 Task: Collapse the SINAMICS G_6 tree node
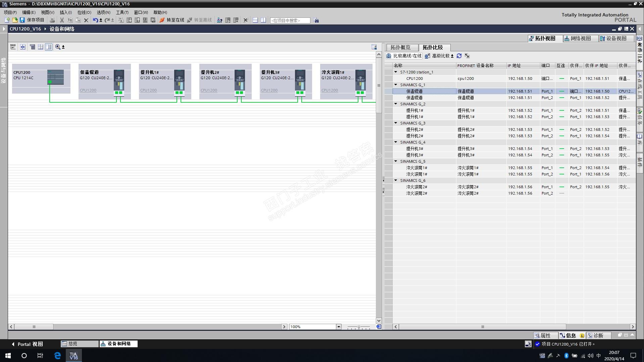click(x=396, y=180)
